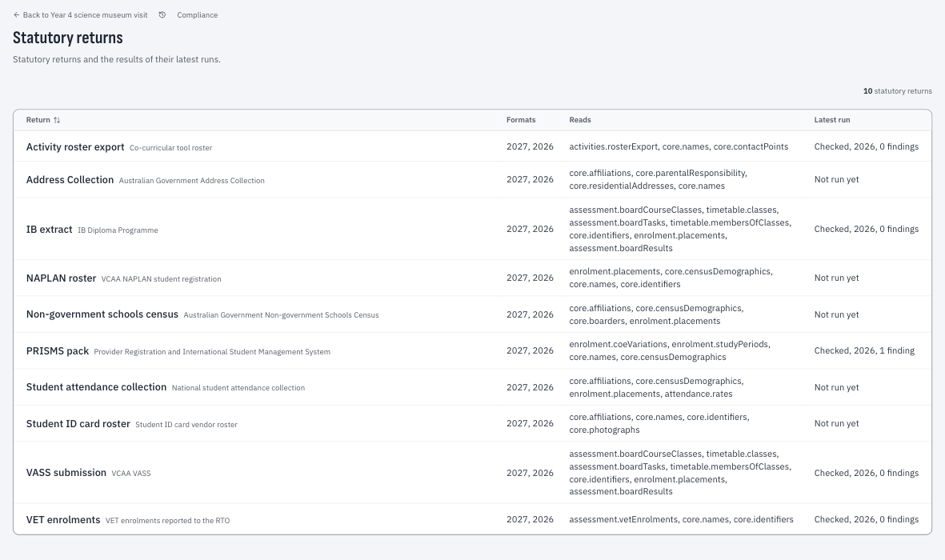Open the NAPLAN roster return
Screen dimensions: 945x560
click(61, 278)
